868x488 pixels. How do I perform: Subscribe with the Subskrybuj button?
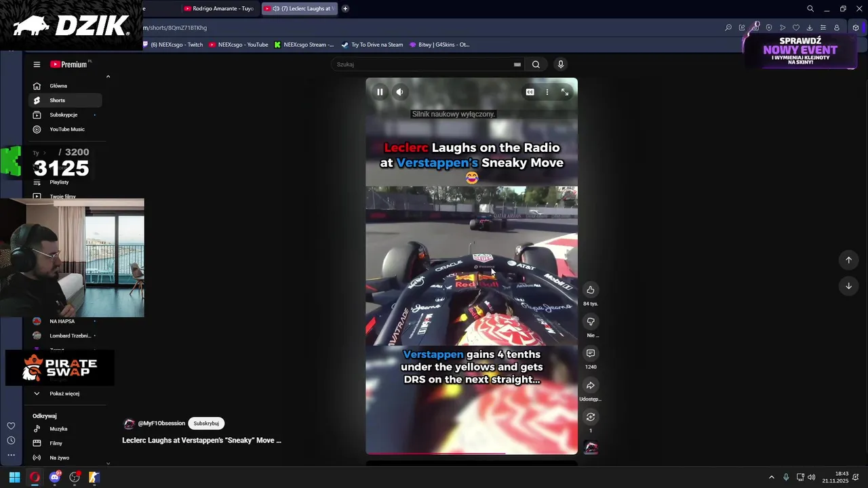(206, 424)
